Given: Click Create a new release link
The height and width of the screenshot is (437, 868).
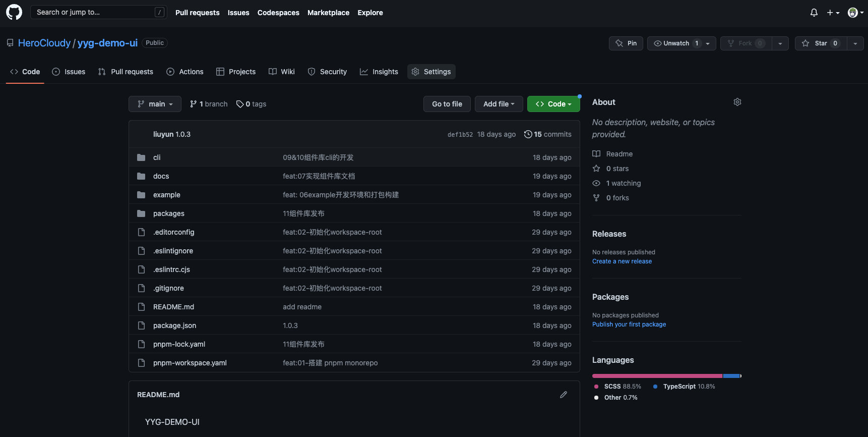Looking at the screenshot, I should click(x=622, y=261).
